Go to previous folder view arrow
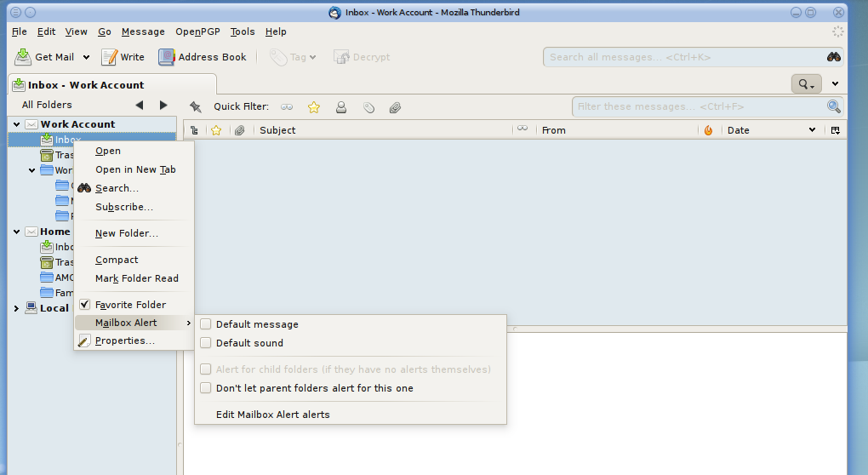This screenshot has height=475, width=868. (x=140, y=105)
